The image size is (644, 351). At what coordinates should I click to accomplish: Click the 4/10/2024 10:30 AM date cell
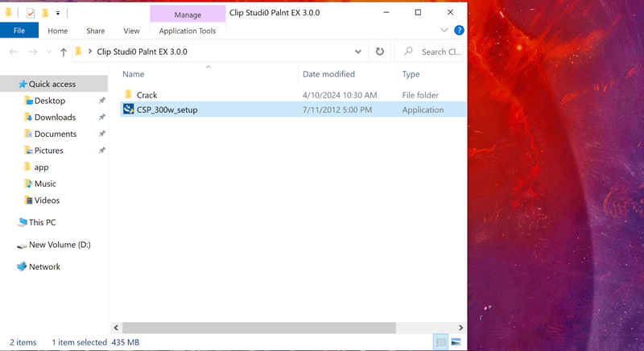340,95
